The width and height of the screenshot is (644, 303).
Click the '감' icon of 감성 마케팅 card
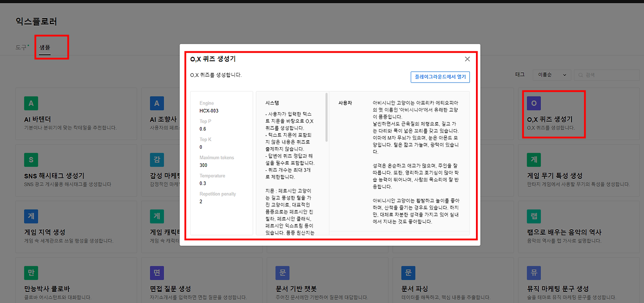(x=157, y=160)
